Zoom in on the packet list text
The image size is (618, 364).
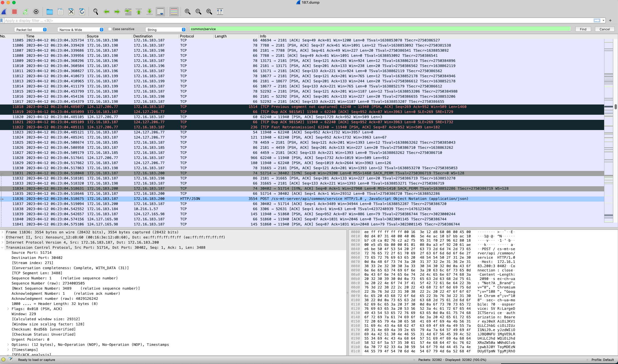pyautogui.click(x=187, y=12)
